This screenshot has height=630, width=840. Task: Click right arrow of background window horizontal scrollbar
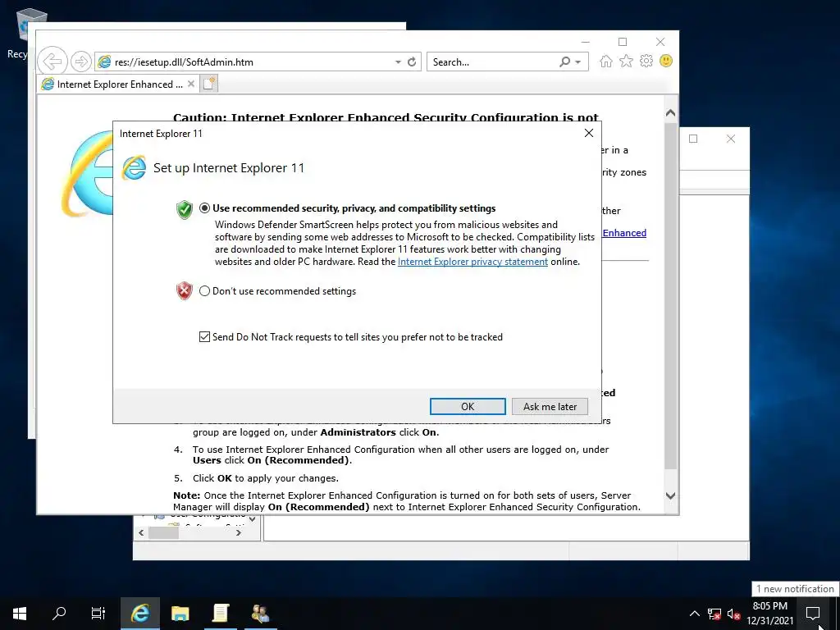(239, 533)
